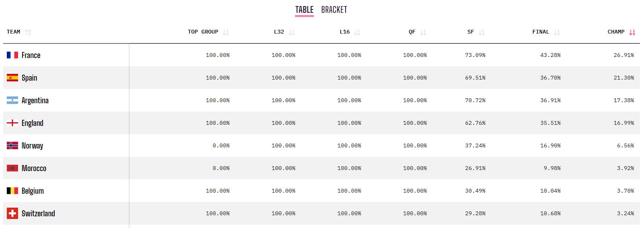Click the FINAL column sort icon
644x228 pixels.
click(x=557, y=32)
